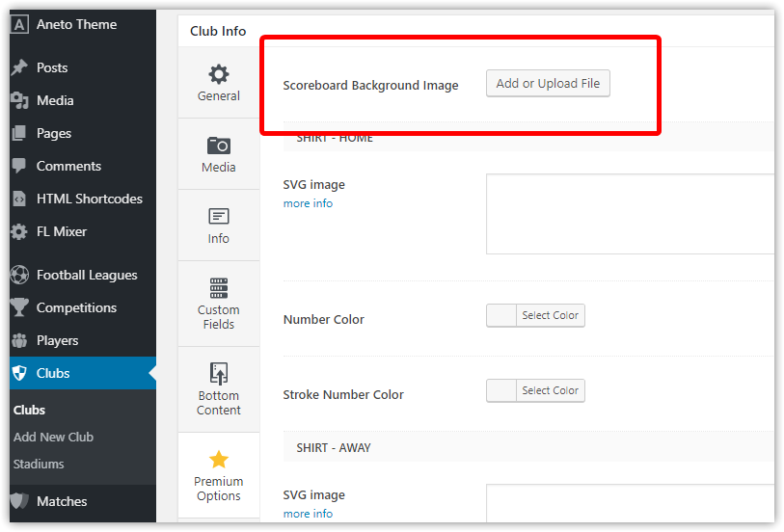784x532 pixels.
Task: Click the Club Info panel heading
Action: 218,31
